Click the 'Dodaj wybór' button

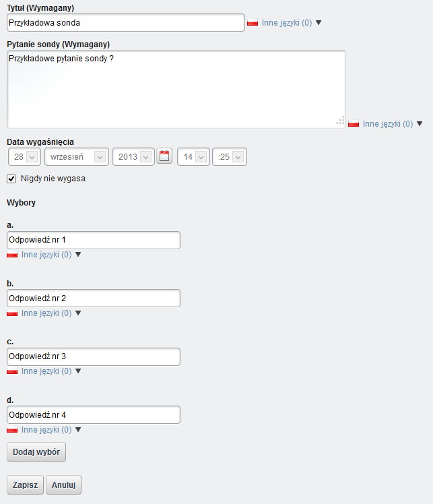tap(36, 452)
